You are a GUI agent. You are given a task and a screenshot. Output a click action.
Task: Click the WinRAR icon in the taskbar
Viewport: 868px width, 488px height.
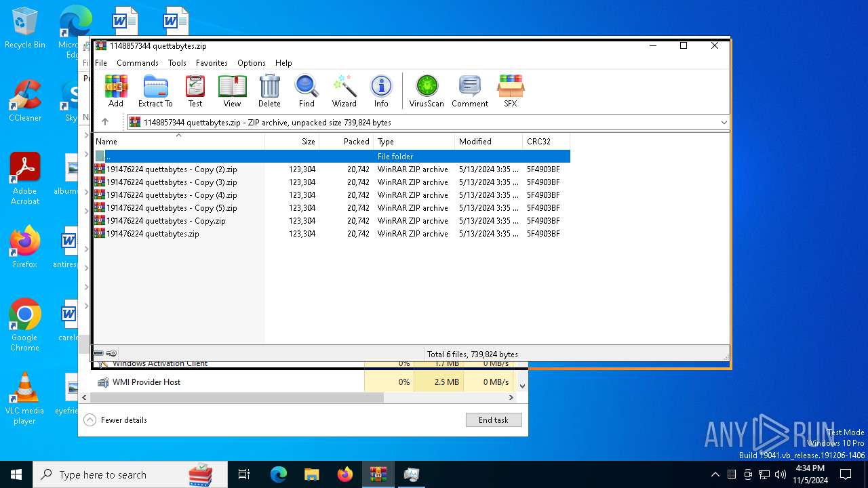(378, 474)
